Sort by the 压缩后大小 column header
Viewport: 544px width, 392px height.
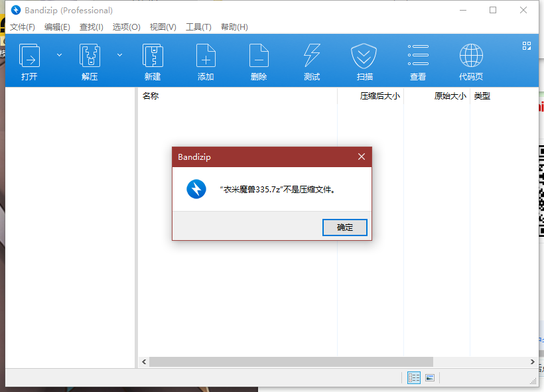(371, 96)
